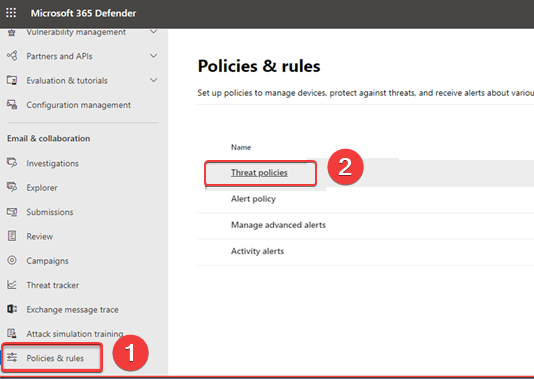534x379 pixels.
Task: Click the Investigations icon
Action: (x=12, y=163)
